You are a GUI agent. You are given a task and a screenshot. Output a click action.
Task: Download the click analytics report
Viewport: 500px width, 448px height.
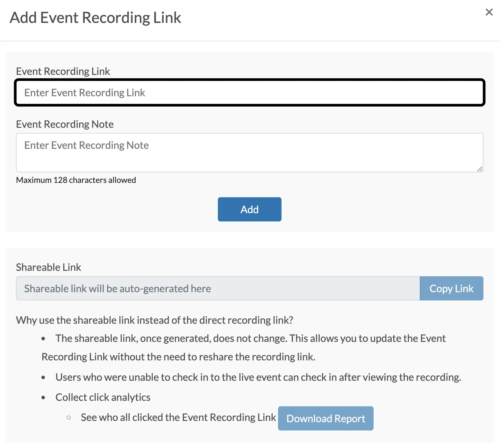coord(326,418)
